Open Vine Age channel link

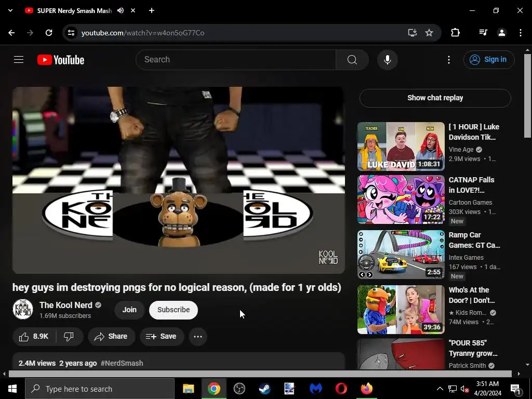461,150
